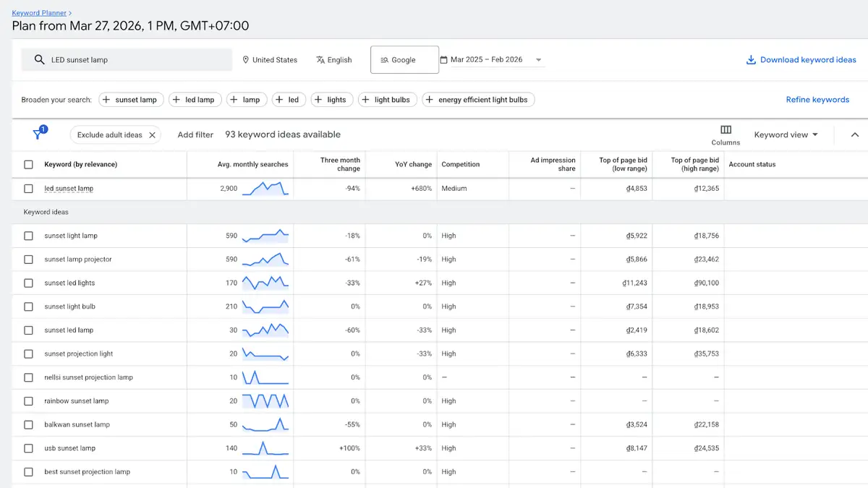The width and height of the screenshot is (868, 488).
Task: Open the Refine keywords panel
Action: [817, 99]
